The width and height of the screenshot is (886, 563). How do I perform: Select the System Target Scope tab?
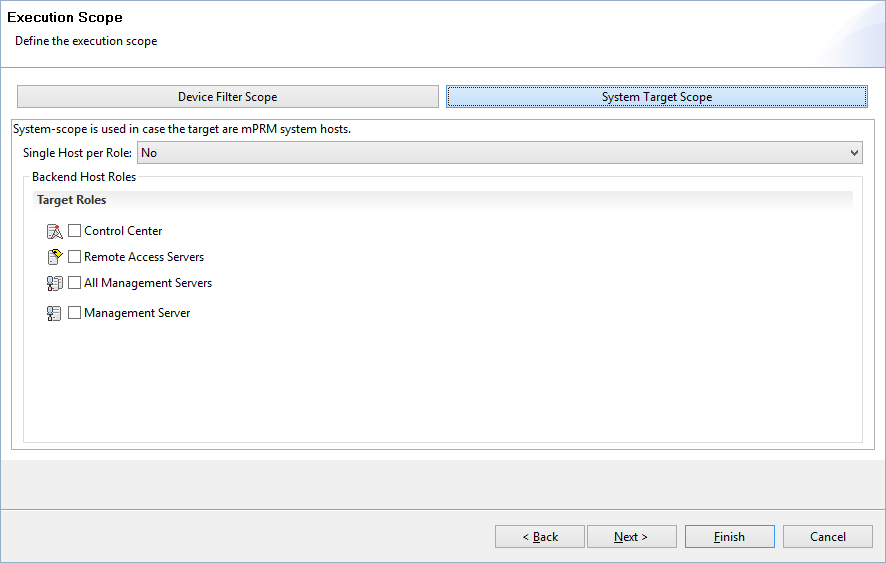[x=657, y=97]
